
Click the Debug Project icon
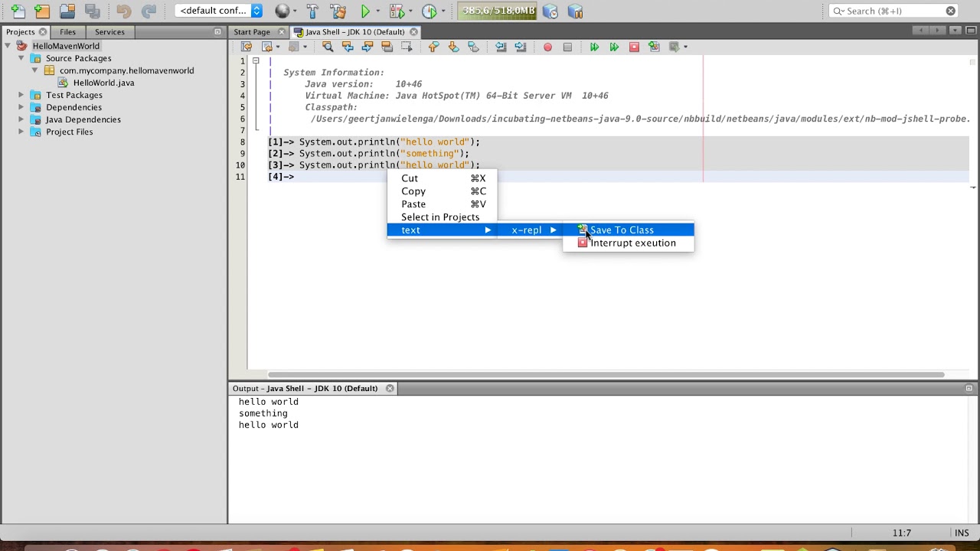coord(396,11)
